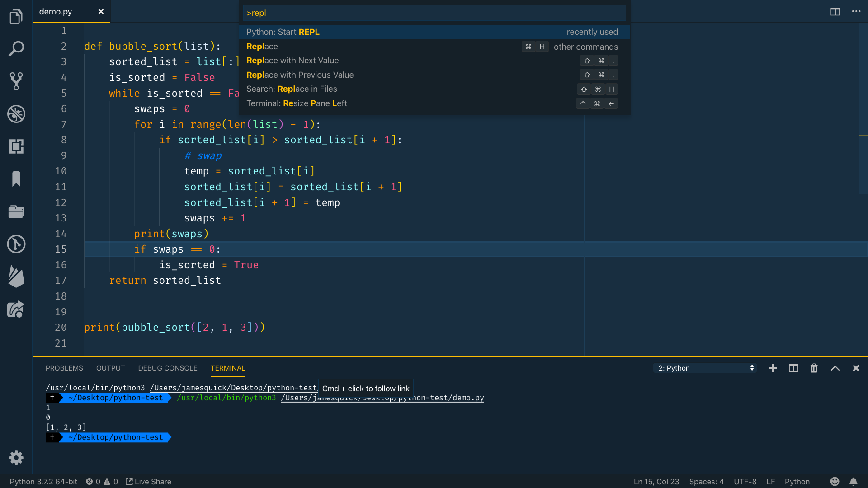
Task: Click '# swap' comment on line 9
Action: pyautogui.click(x=203, y=156)
